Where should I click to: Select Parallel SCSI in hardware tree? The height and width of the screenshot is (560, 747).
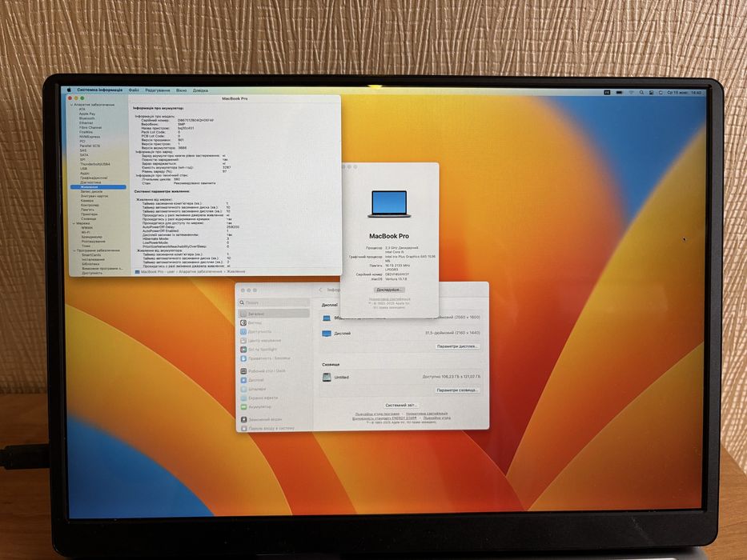point(90,146)
